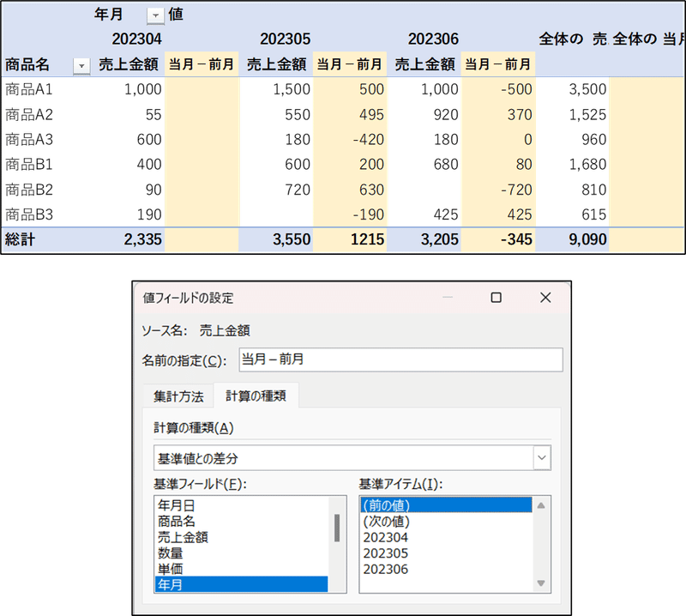686x616 pixels.
Task: Click the 商品A3 row label
Action: 29,140
